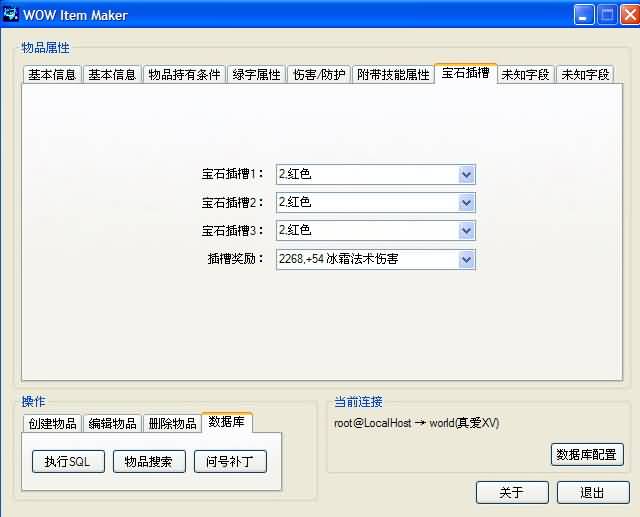Open the 未知字段 tab next to 宝石插槽
Viewport: 640px width, 517px height.
tap(525, 75)
